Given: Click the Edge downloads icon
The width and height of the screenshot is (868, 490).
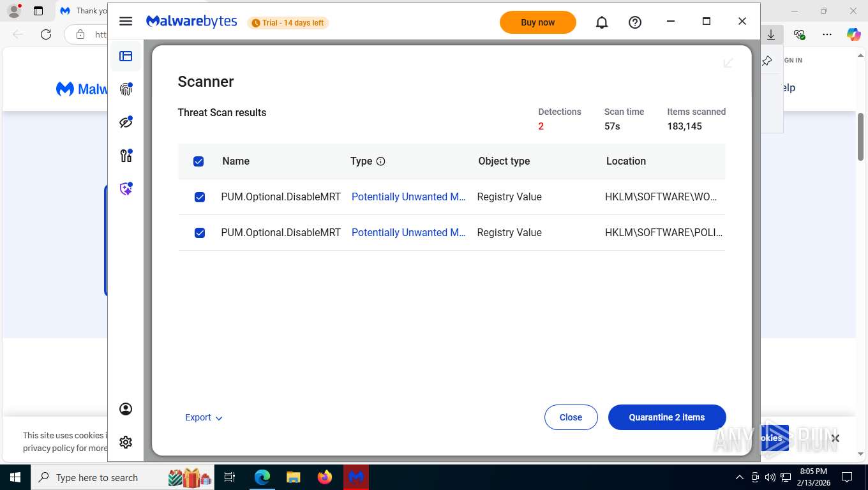Looking at the screenshot, I should coord(771,34).
